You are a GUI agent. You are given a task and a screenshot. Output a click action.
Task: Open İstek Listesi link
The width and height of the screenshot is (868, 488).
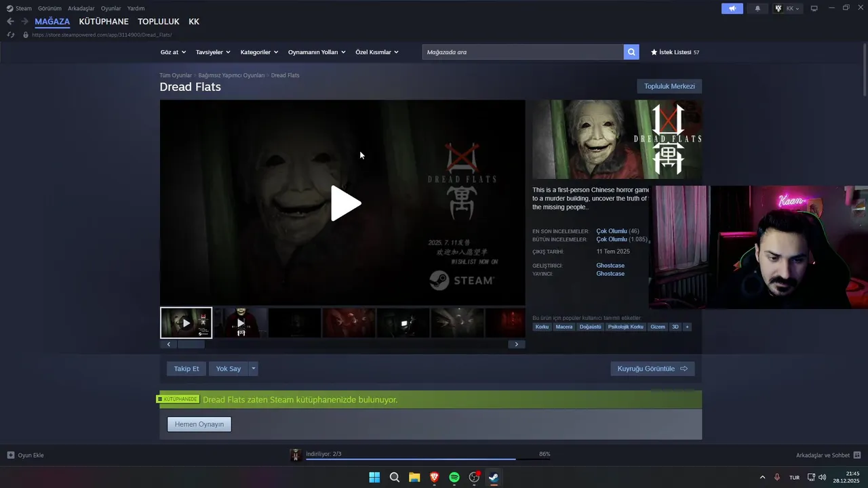675,52
